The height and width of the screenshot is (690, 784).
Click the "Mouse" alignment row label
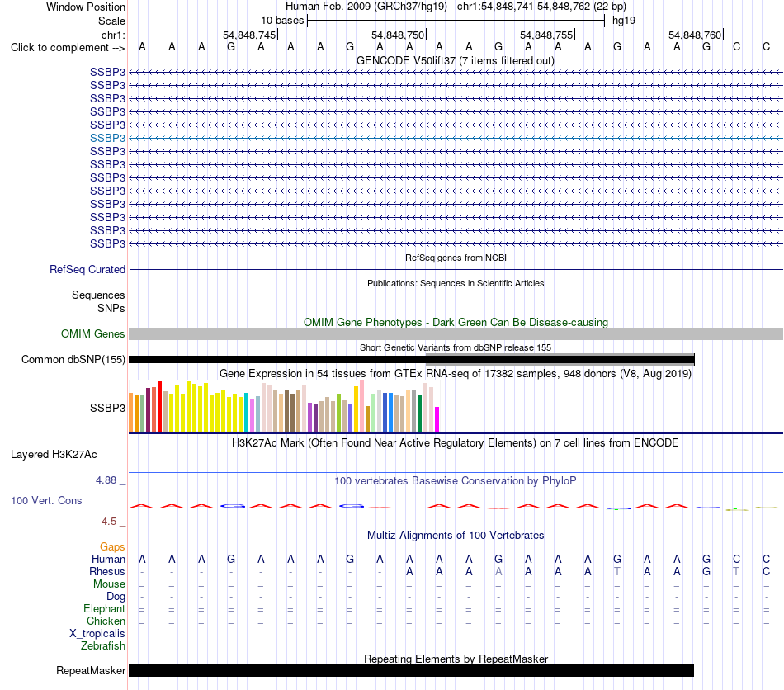click(109, 584)
